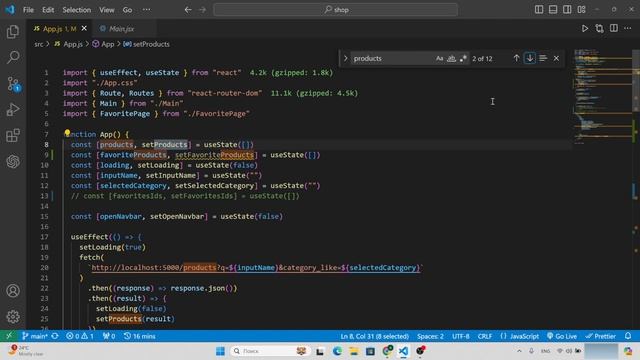
Task: Expand the replace field toggle
Action: coord(345,58)
